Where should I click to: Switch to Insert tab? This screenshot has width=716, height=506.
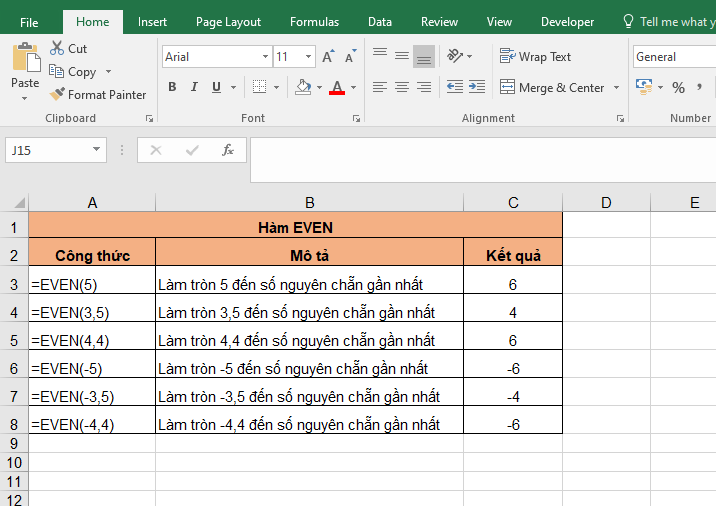pyautogui.click(x=152, y=22)
